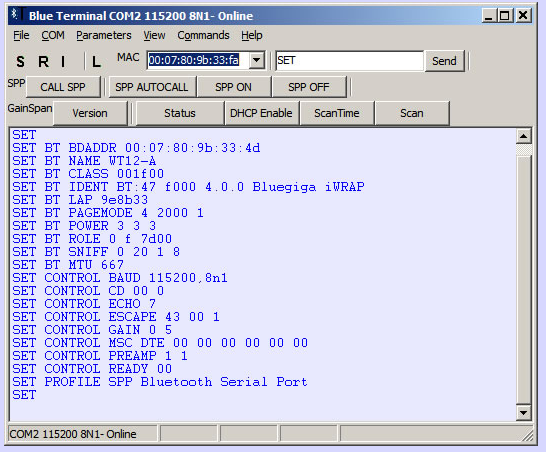Viewport: 546px width, 452px height.
Task: Click status bar 'COM2 115200 8N1- Online' text
Action: 73,434
